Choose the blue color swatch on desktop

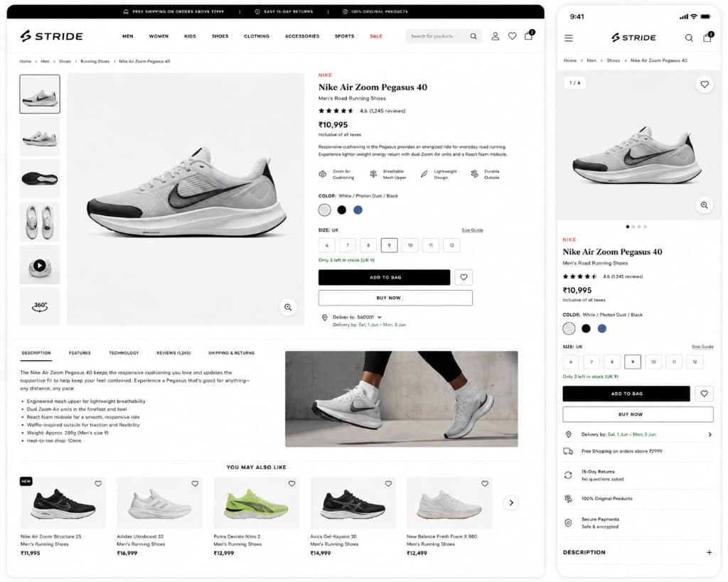(x=358, y=210)
